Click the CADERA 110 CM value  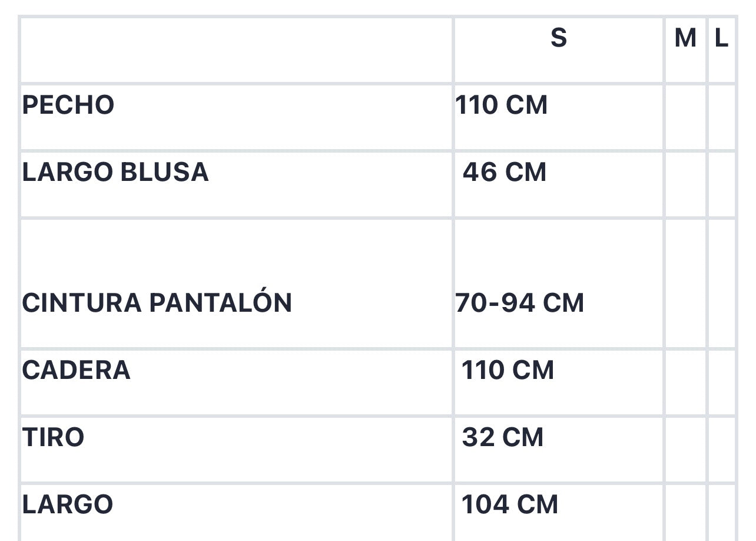click(508, 370)
